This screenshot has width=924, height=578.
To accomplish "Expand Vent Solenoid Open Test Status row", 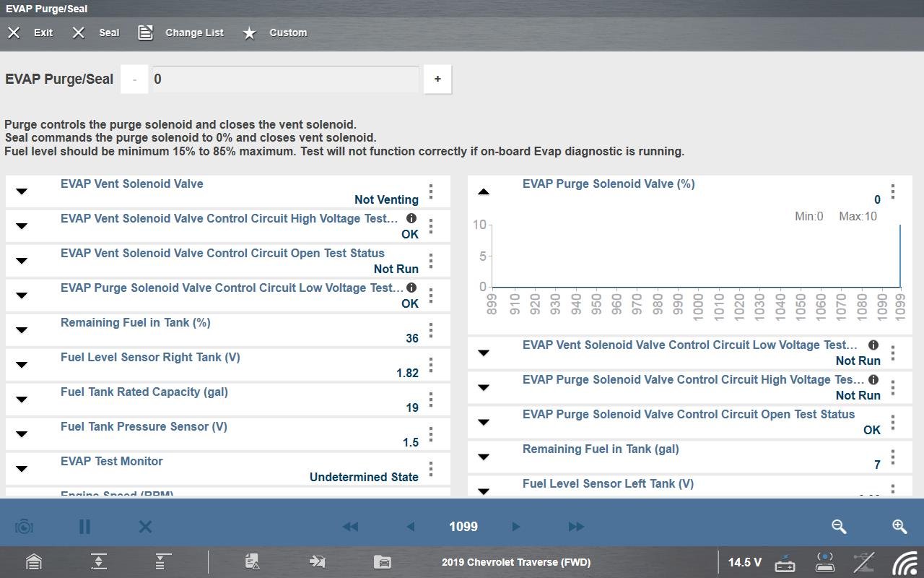I will (x=22, y=261).
